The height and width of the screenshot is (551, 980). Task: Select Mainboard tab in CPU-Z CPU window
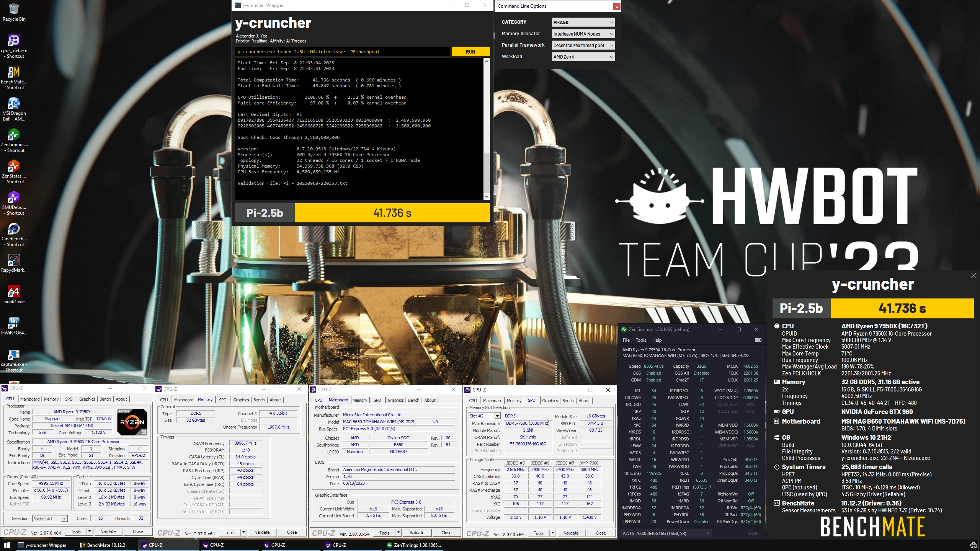click(x=30, y=399)
